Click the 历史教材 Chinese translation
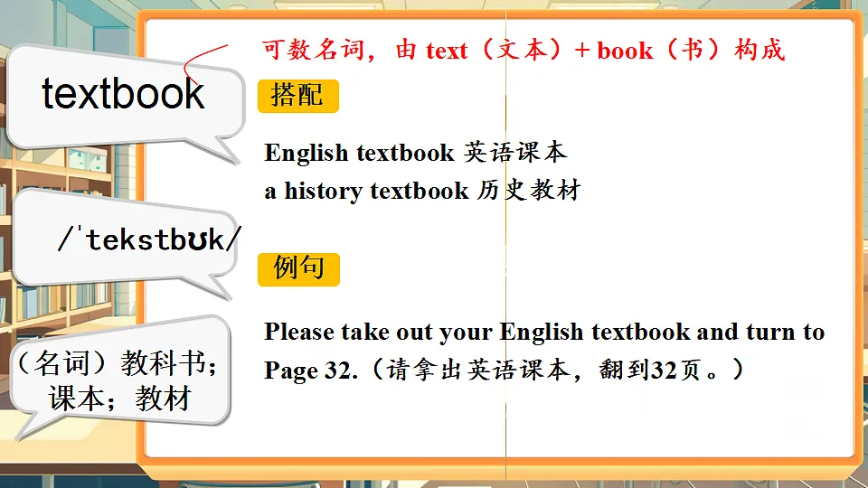868x488 pixels. [529, 191]
